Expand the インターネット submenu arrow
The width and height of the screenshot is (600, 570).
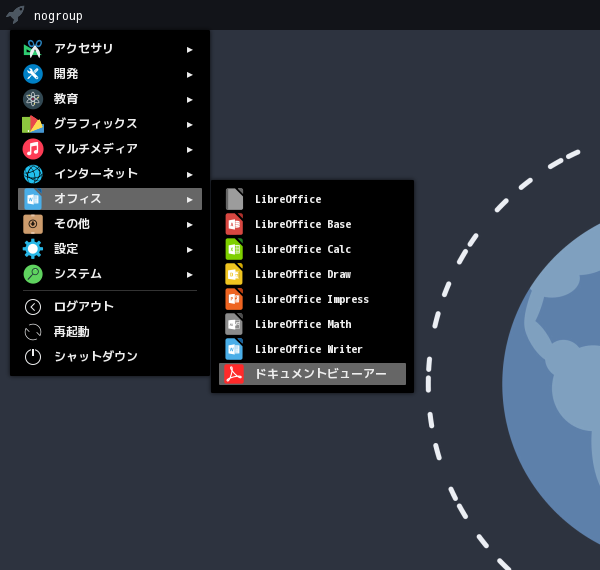(x=189, y=175)
